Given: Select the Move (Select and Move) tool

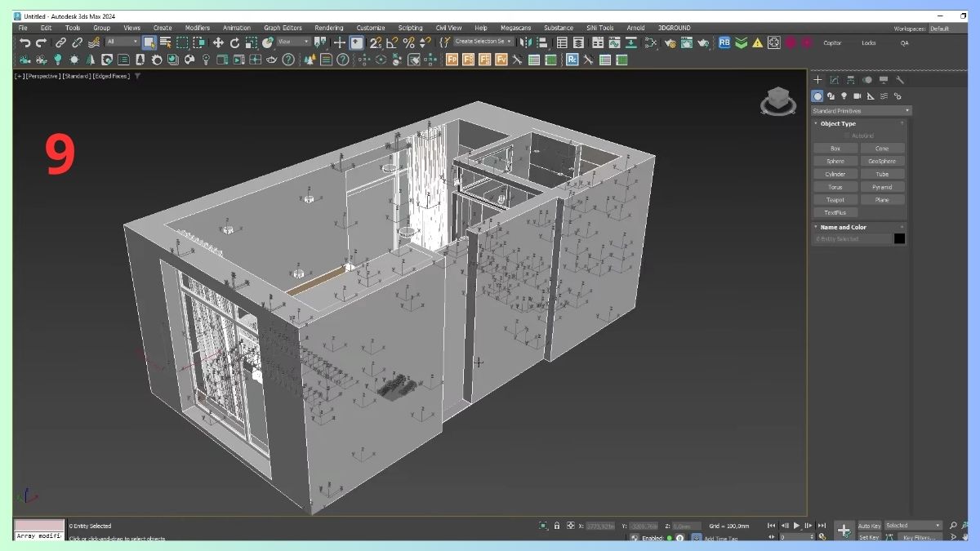Looking at the screenshot, I should (220, 42).
